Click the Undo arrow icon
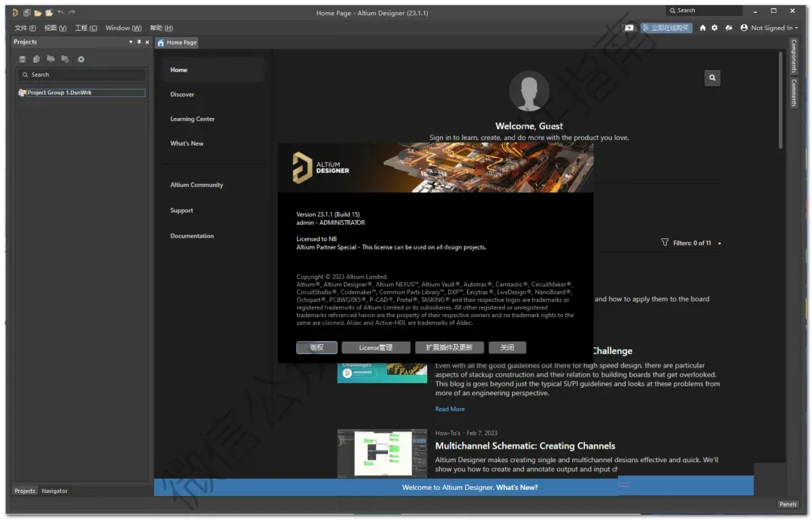 [61, 12]
